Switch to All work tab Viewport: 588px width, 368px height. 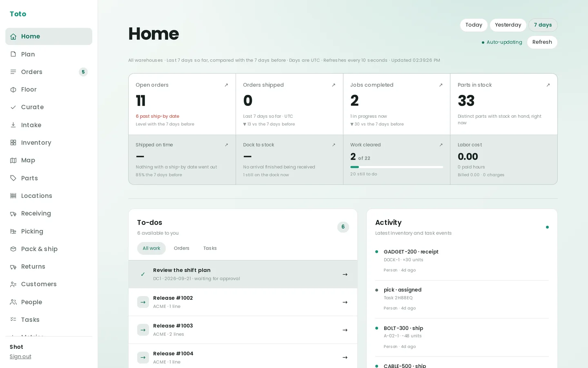[x=151, y=248]
